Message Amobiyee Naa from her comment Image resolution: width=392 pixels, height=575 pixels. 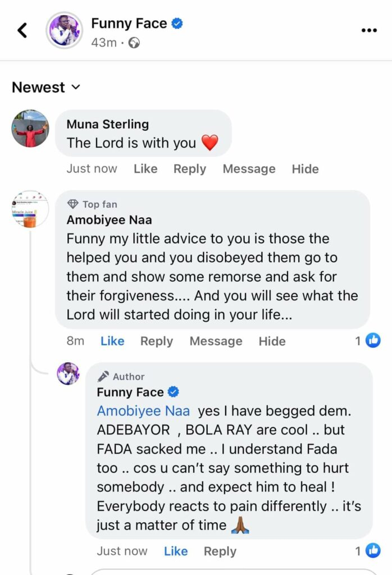tap(216, 341)
